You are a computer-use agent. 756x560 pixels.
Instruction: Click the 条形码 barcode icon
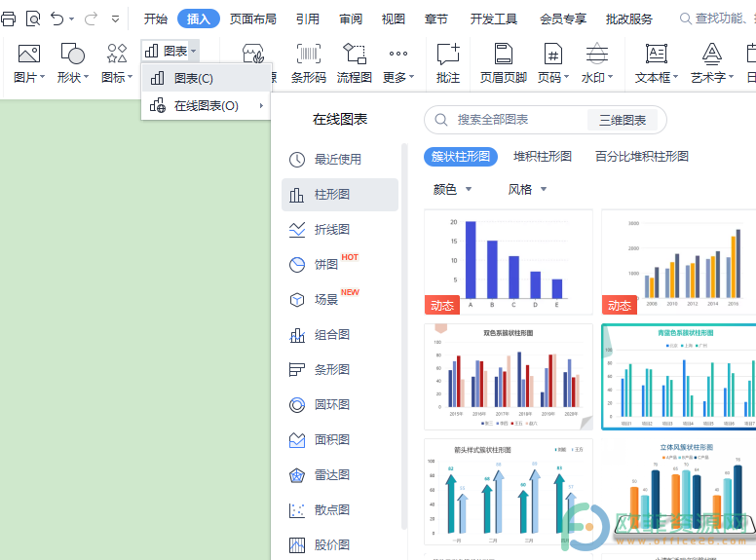[309, 54]
